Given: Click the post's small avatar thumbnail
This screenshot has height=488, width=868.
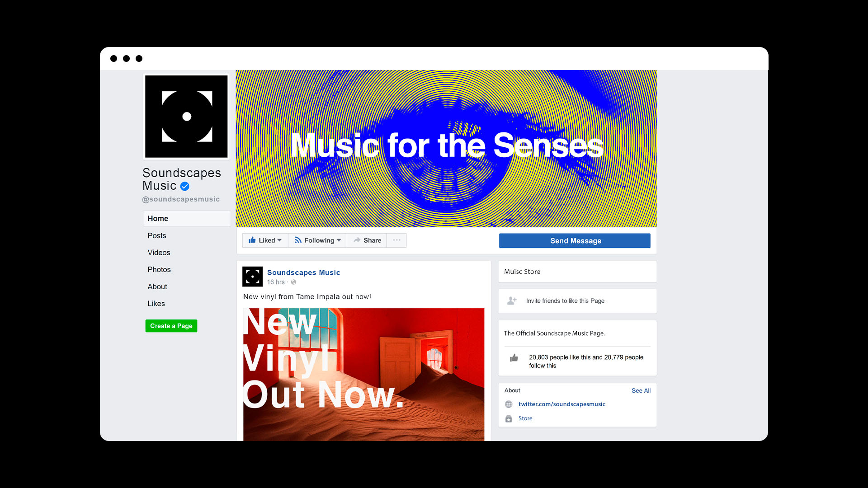Looking at the screenshot, I should [252, 277].
